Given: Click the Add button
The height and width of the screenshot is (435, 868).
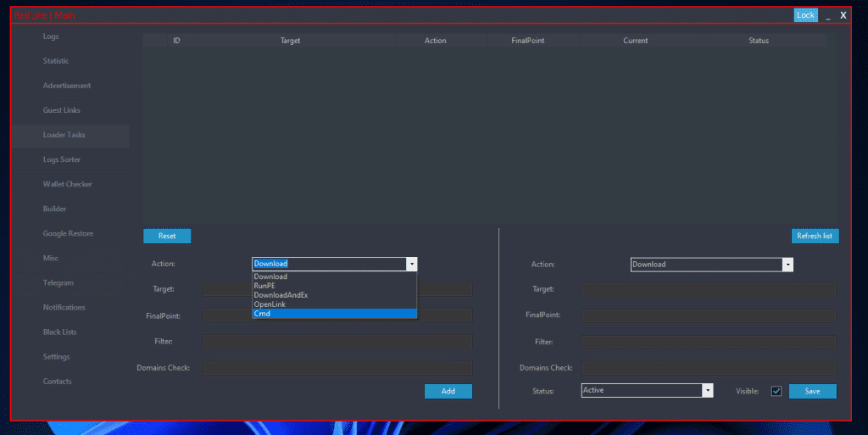Looking at the screenshot, I should (x=448, y=391).
